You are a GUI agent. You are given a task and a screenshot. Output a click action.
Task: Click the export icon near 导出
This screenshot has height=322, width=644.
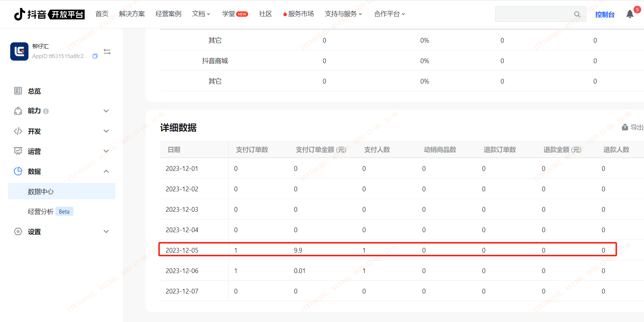point(625,127)
